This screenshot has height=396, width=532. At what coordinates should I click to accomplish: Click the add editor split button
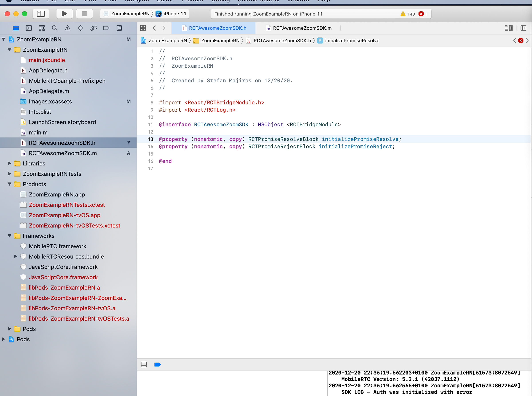click(x=523, y=28)
